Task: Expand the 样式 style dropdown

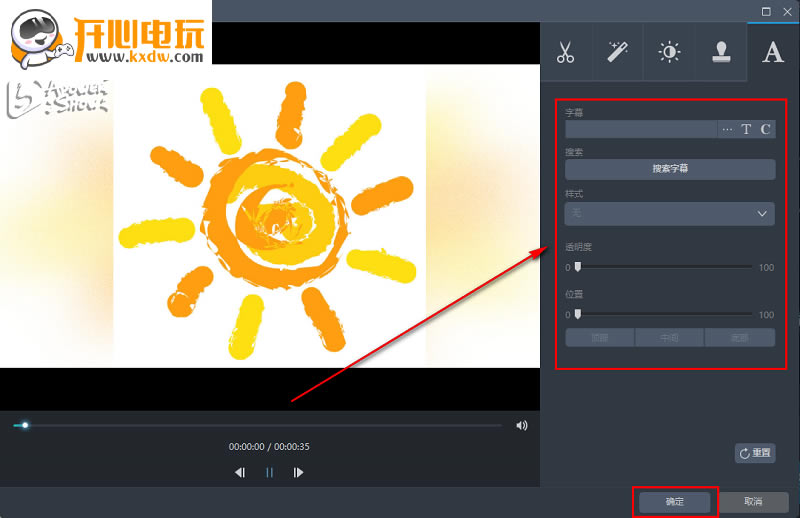Action: tap(670, 214)
